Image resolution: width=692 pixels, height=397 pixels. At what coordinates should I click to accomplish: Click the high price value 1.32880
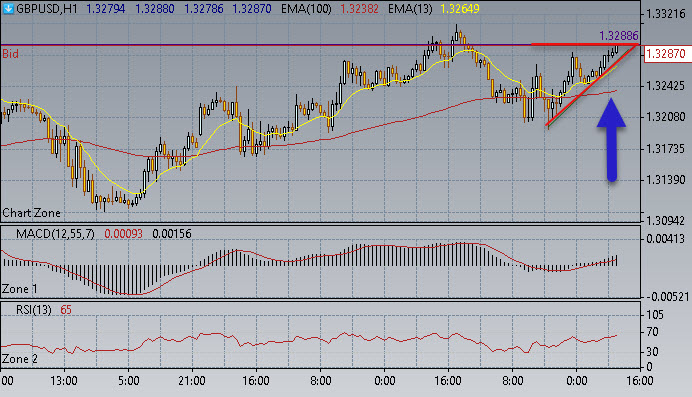pos(154,9)
